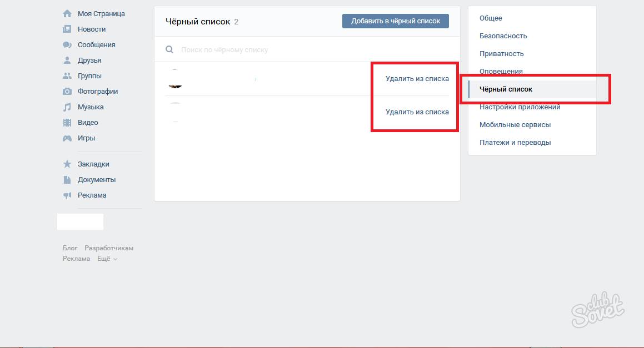Select the Друзья person icon

(67, 60)
